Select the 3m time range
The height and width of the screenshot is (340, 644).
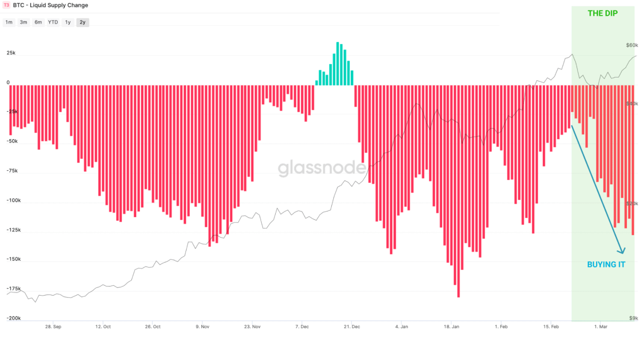click(x=24, y=22)
